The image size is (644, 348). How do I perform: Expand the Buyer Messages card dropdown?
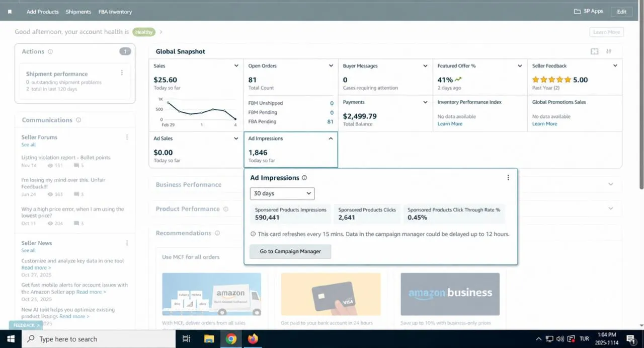(426, 66)
